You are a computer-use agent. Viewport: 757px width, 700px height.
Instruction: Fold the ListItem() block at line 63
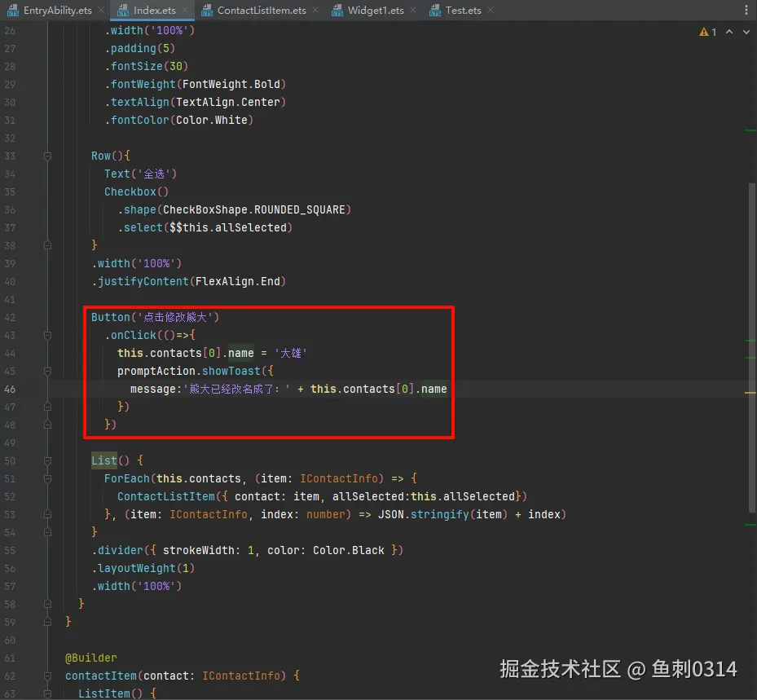(47, 693)
